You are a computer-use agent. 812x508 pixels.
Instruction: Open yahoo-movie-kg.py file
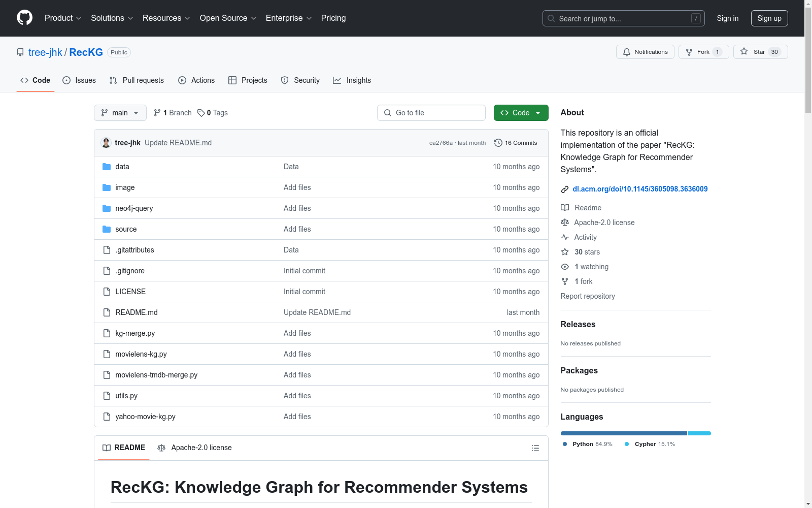pos(145,417)
